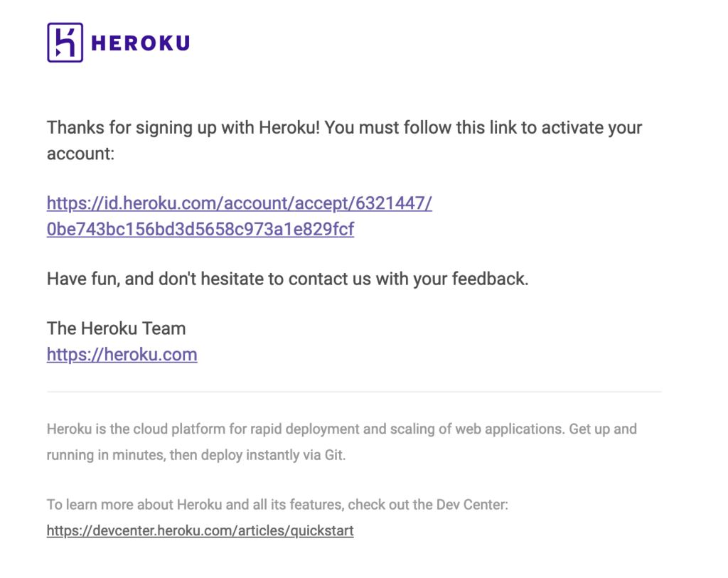Click the activation token 0be743bc156bd3d5658c973a1e829fcf
This screenshot has width=728, height=578.
(200, 230)
